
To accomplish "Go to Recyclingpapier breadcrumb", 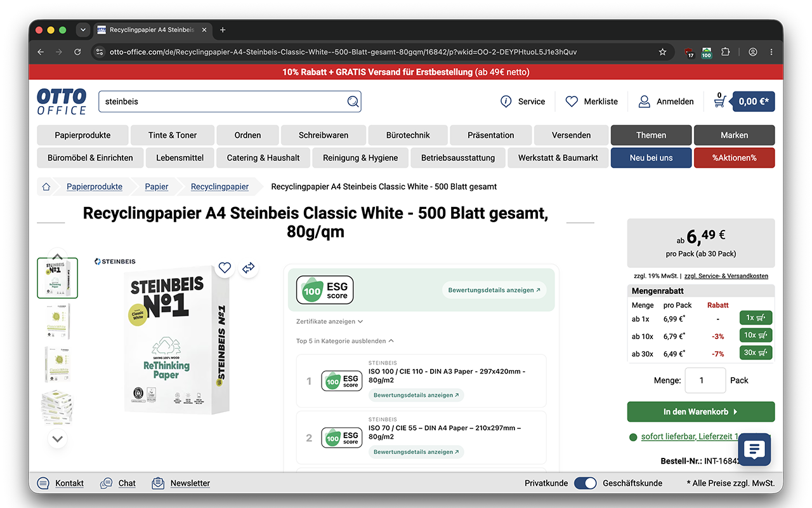I will 219,187.
